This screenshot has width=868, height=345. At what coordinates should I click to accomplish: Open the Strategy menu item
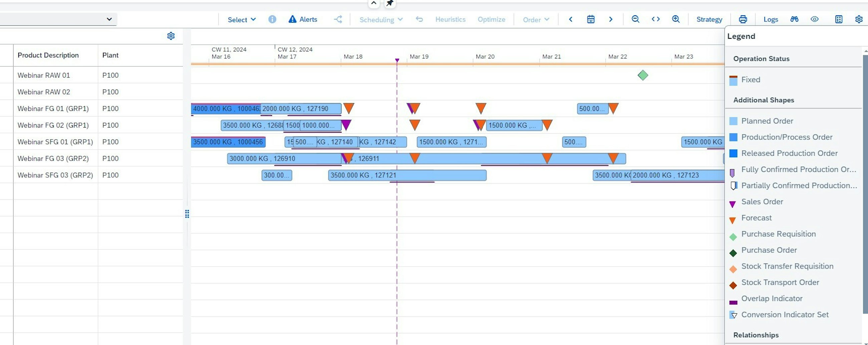(x=709, y=20)
